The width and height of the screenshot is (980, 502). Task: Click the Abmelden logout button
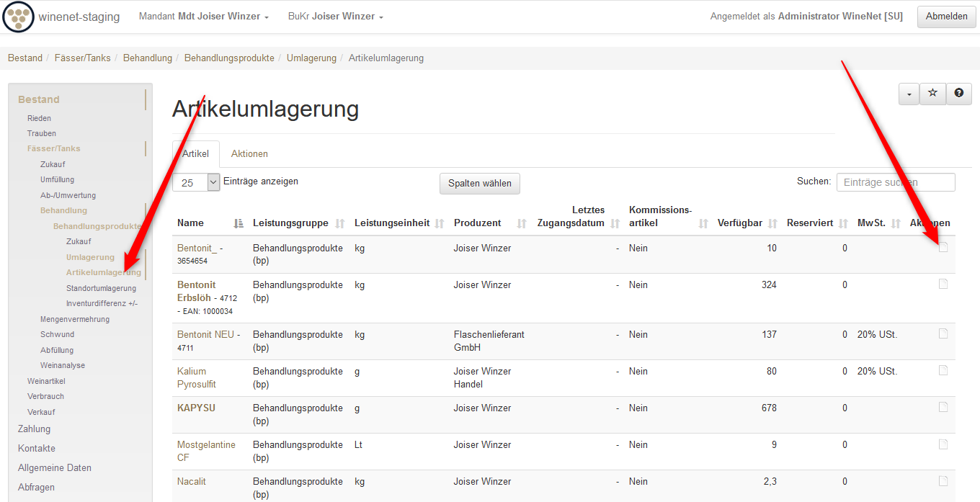point(946,17)
